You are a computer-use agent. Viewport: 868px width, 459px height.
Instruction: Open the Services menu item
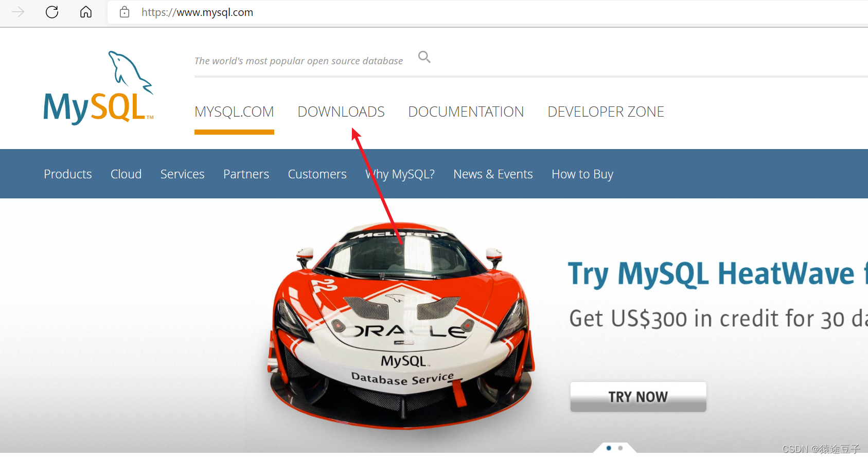pyautogui.click(x=183, y=174)
